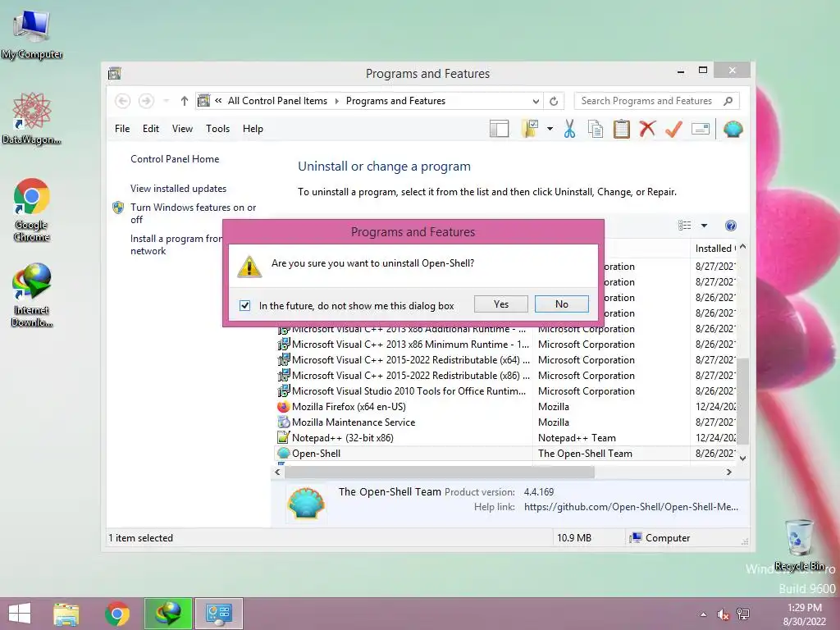
Task: Refresh the Programs and Features view
Action: (x=554, y=101)
